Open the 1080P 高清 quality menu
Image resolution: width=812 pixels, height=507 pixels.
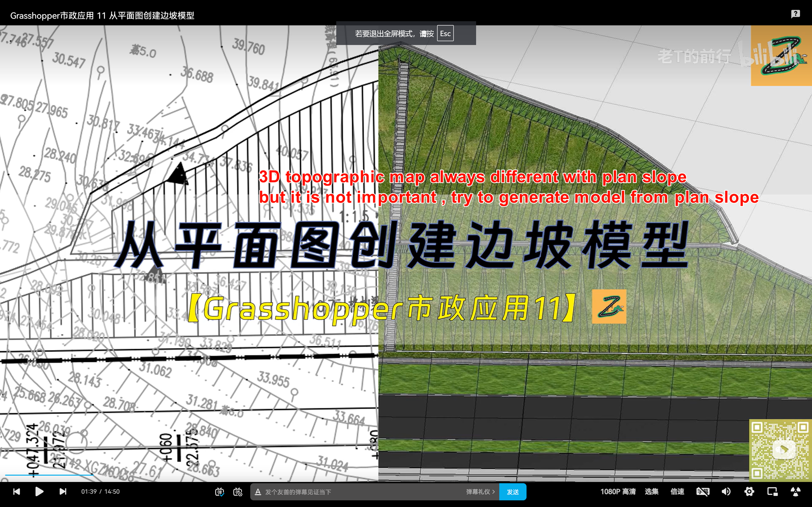tap(618, 491)
